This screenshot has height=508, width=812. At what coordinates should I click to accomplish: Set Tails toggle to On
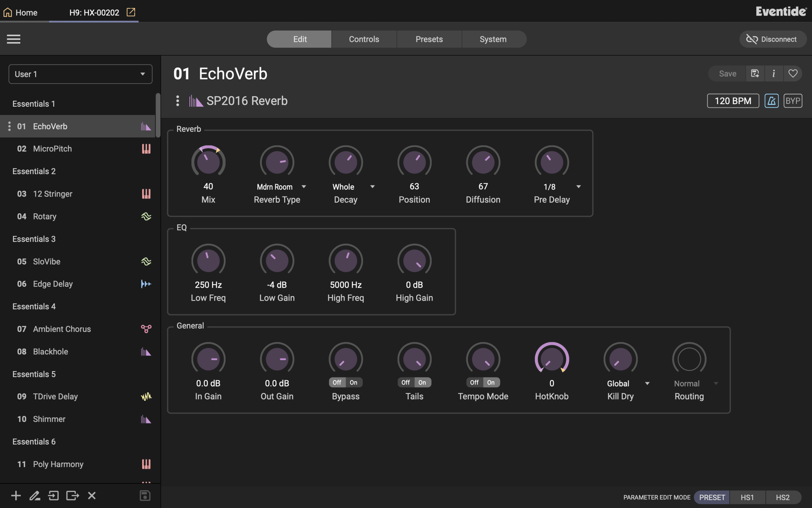422,382
